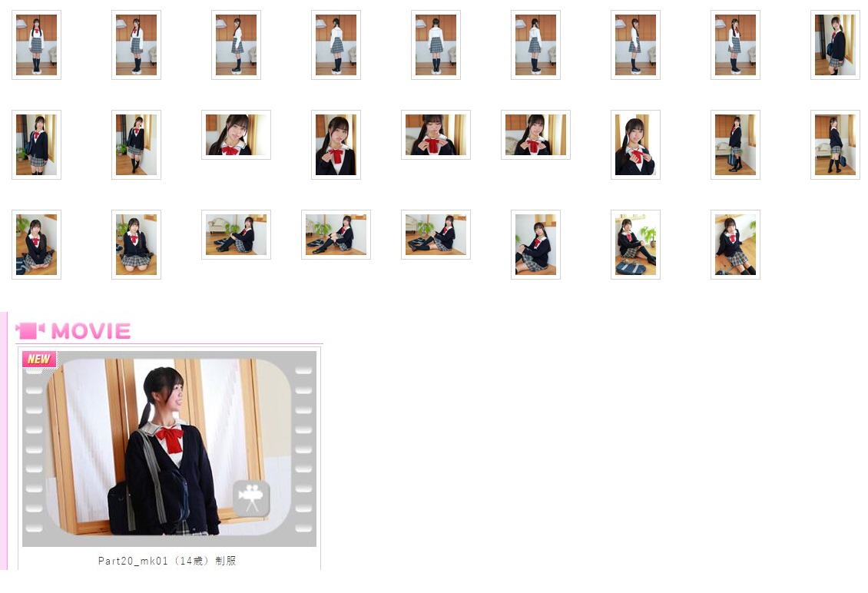Open the first thumbnail in the top row

36,45
